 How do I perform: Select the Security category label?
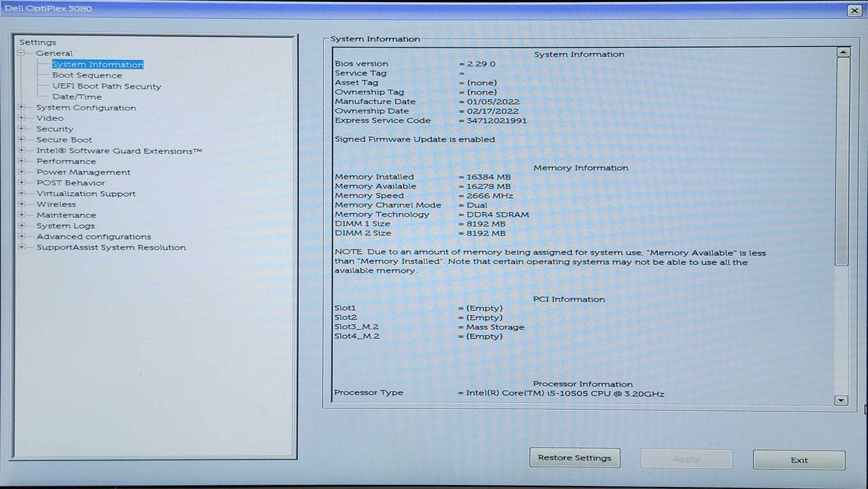55,129
